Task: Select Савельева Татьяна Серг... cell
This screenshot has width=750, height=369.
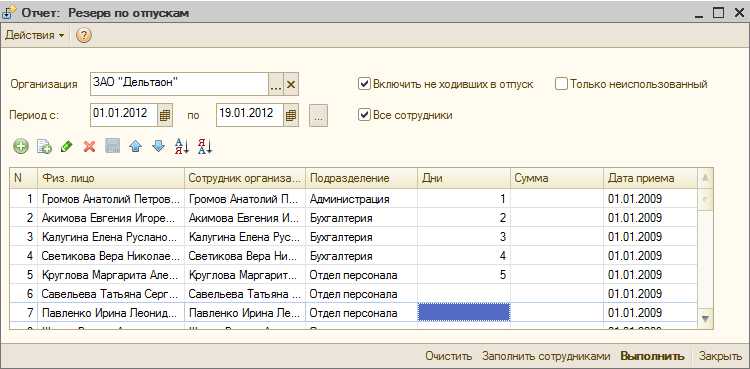Action: coord(111,294)
